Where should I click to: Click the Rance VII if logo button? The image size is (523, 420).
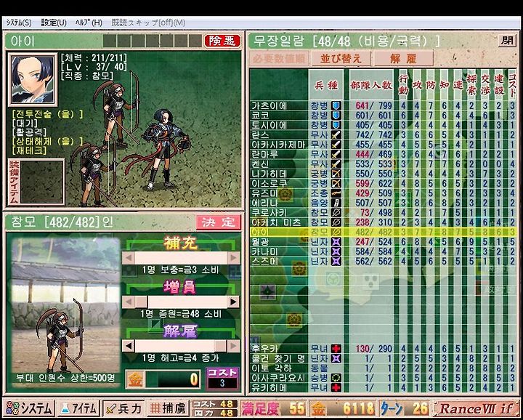point(477,408)
